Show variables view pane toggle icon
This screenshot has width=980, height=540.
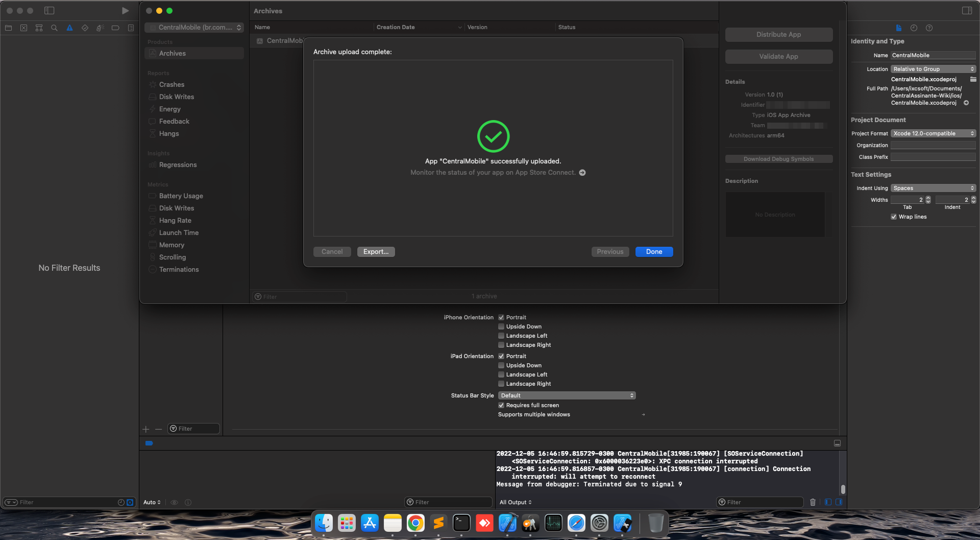click(828, 502)
